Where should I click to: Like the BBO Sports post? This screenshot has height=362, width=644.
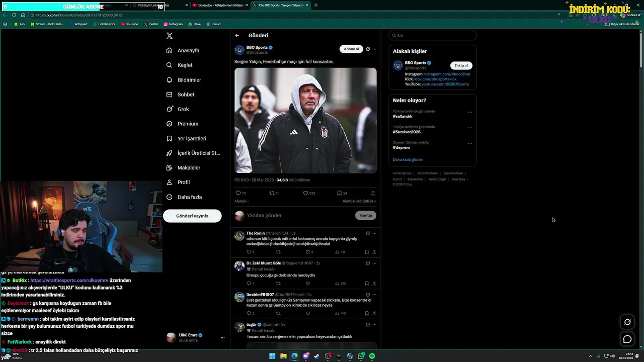pyautogui.click(x=309, y=193)
